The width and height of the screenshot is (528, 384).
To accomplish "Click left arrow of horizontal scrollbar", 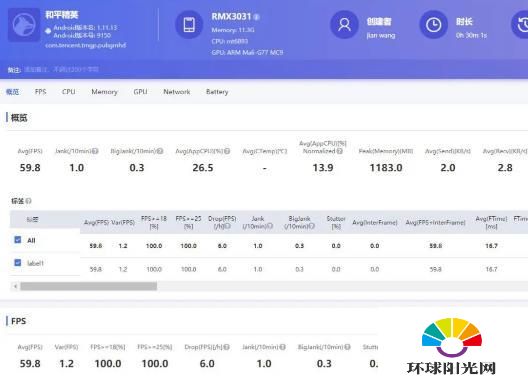I will pos(15,286).
